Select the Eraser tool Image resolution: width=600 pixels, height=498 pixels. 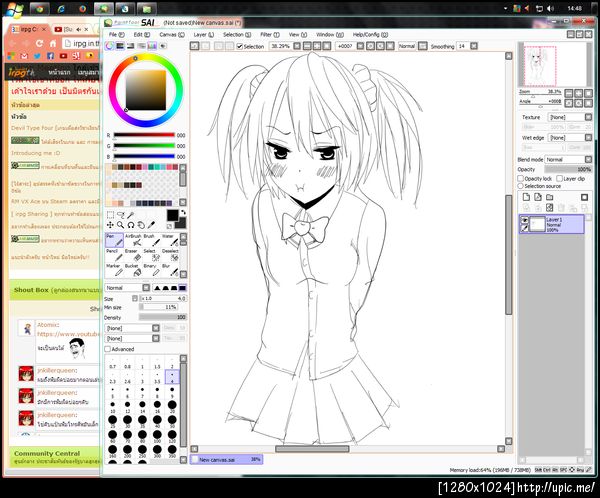point(133,255)
